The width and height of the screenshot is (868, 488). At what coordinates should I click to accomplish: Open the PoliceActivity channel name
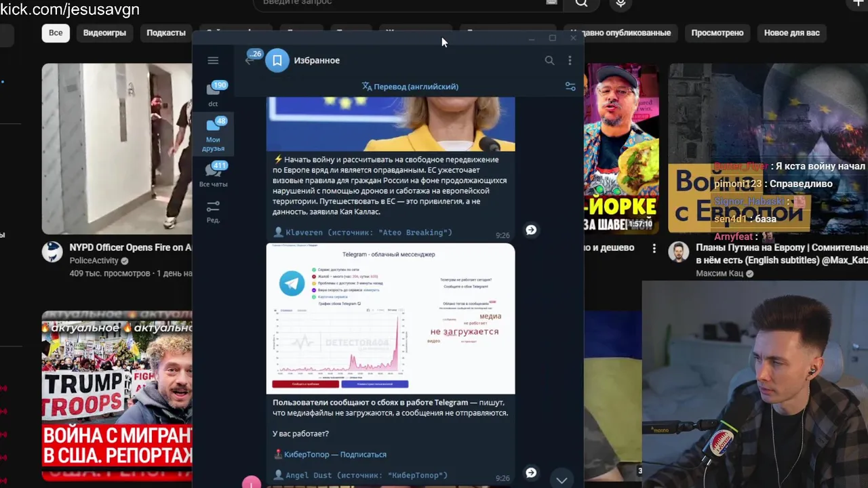pyautogui.click(x=94, y=261)
